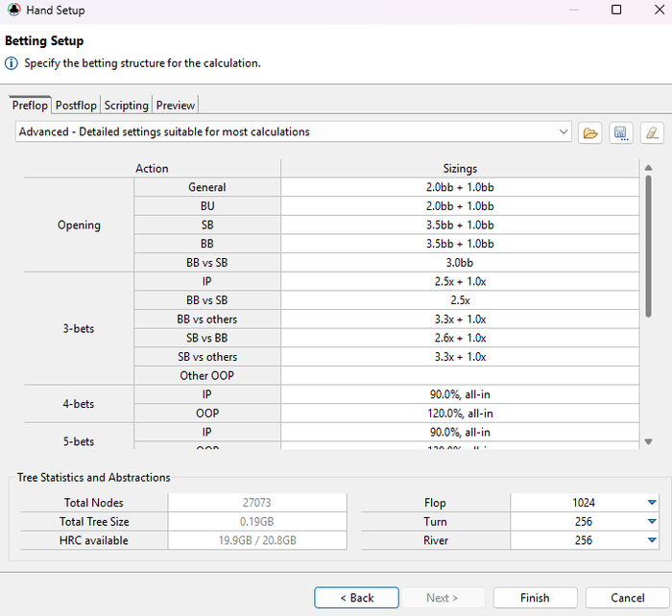Click the SB vs others row label
This screenshot has height=616, width=672.
(x=207, y=357)
